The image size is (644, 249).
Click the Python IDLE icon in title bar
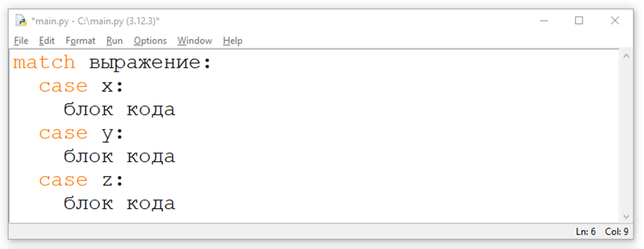[x=21, y=21]
